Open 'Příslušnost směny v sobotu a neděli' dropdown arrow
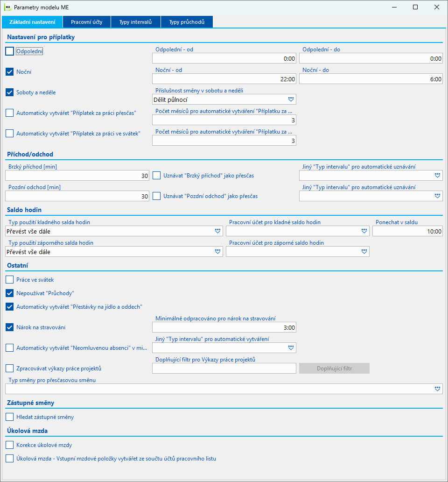448x482 pixels. click(x=291, y=99)
